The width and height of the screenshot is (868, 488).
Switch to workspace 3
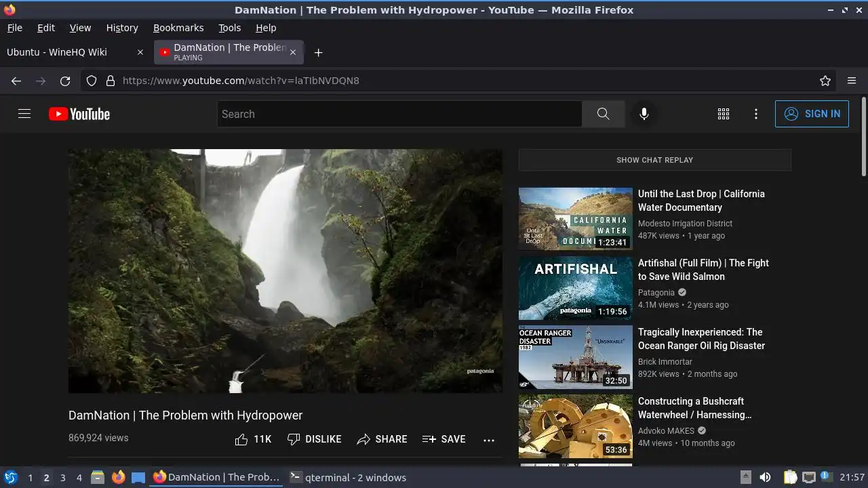tap(62, 477)
